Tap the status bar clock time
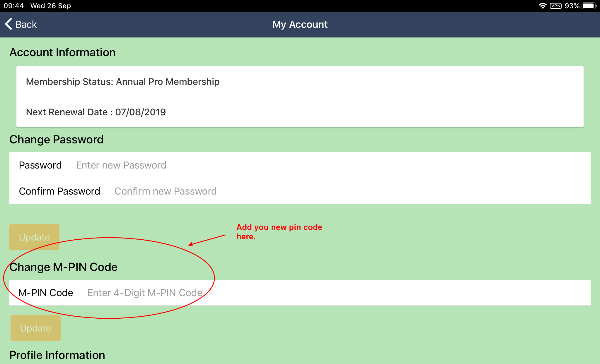This screenshot has width=600, height=364. click(x=14, y=6)
